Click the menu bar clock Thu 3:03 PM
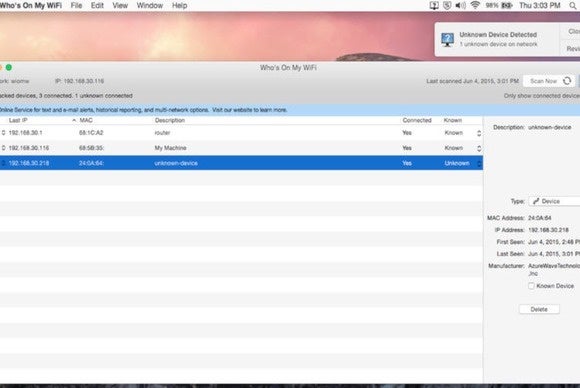 pyautogui.click(x=540, y=6)
